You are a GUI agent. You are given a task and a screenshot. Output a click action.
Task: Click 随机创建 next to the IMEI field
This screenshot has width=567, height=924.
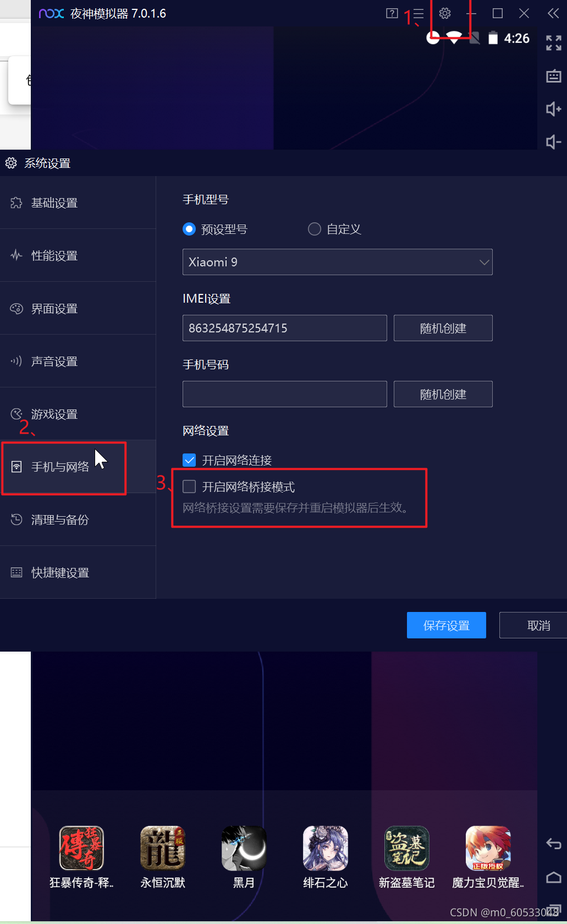point(443,328)
